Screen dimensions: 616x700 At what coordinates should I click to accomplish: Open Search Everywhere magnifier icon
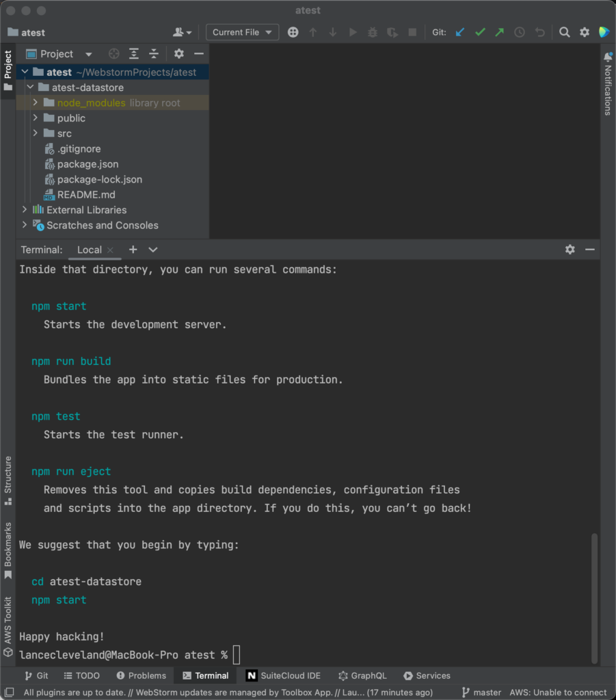pos(565,32)
